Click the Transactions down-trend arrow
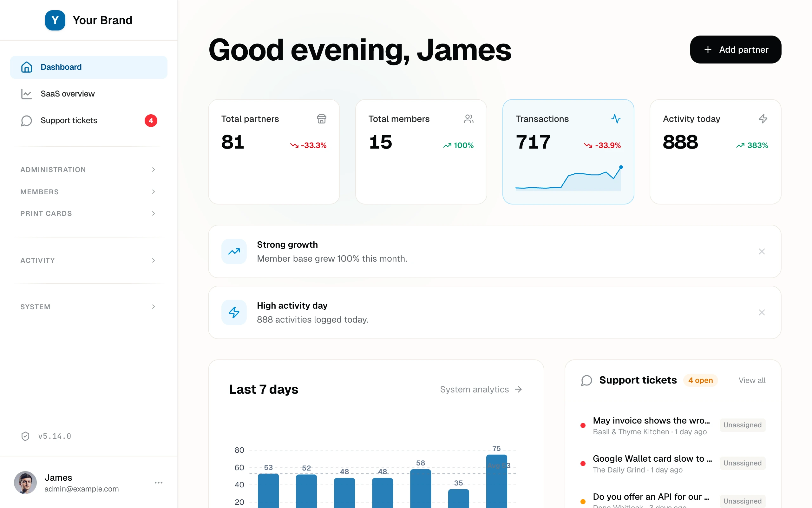This screenshot has height=508, width=812. [x=588, y=145]
